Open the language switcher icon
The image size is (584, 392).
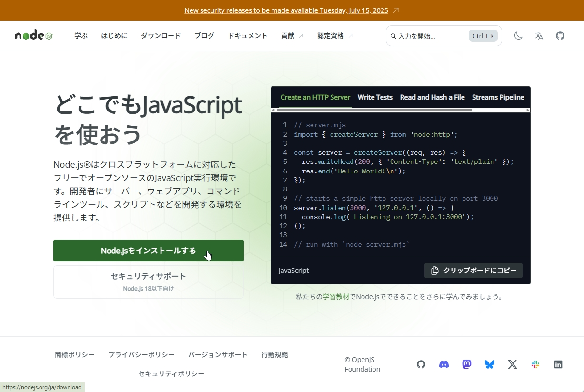tap(539, 36)
